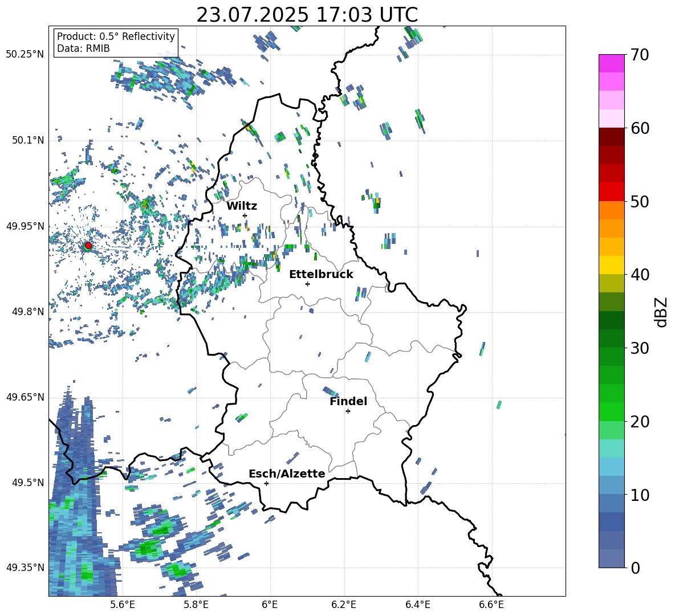Click the timestamp title 23.07.2025 17:03 UTC

[307, 15]
